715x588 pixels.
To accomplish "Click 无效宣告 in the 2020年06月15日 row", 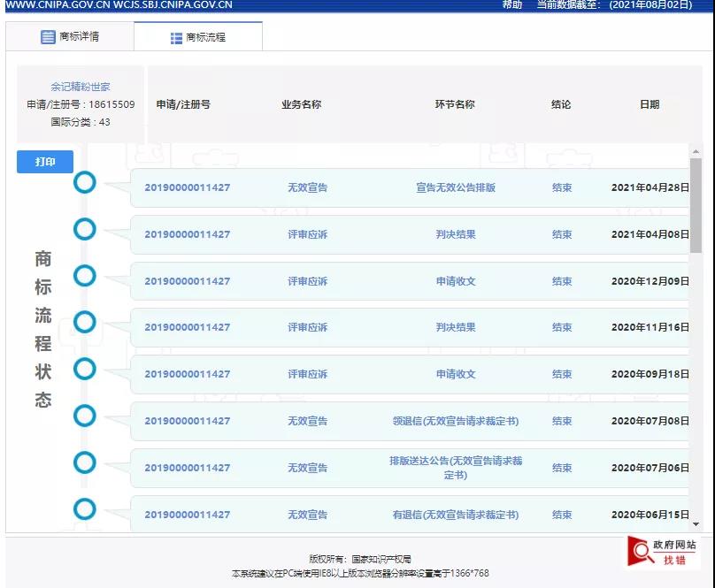I will pyautogui.click(x=307, y=515).
